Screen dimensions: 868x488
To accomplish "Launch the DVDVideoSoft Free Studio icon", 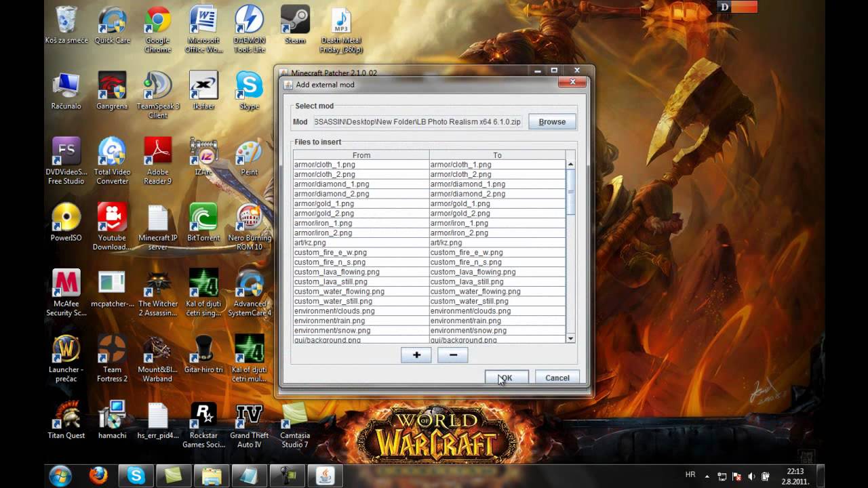I will tap(66, 161).
